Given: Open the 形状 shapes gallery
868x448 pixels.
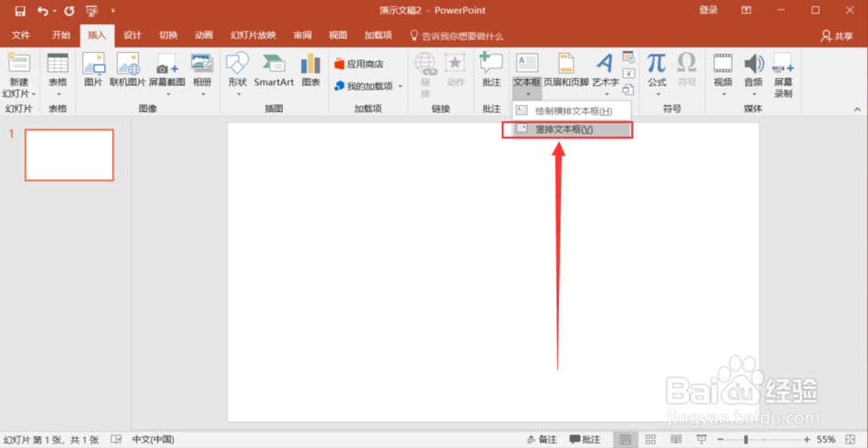Looking at the screenshot, I should 238,76.
